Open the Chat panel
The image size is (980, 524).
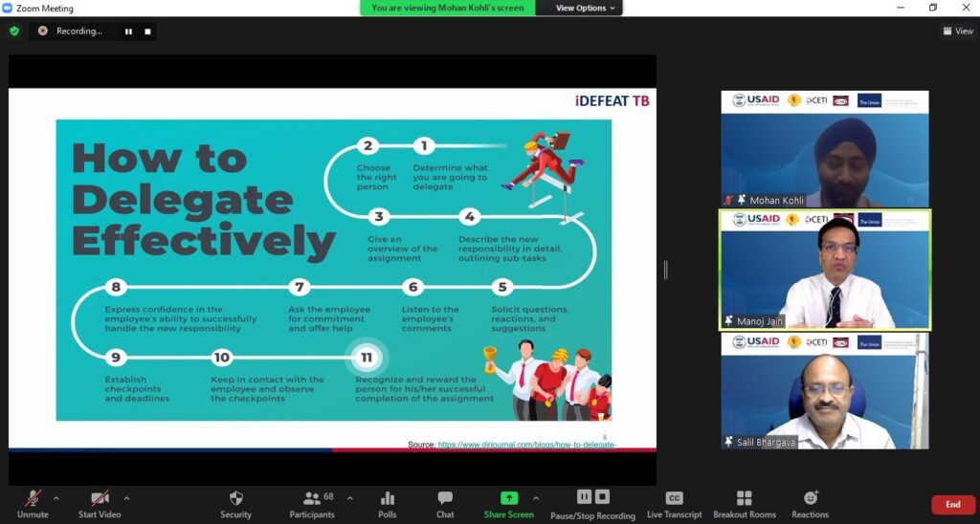[x=445, y=498]
